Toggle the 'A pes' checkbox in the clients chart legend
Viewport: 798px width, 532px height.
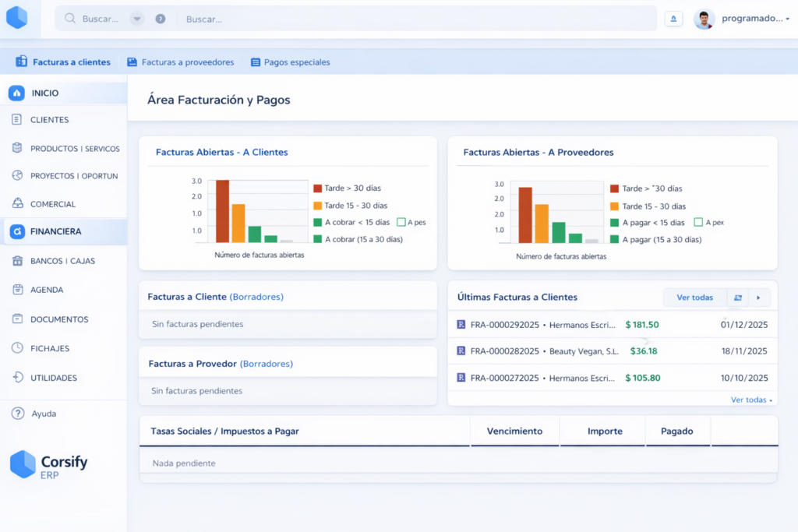(x=401, y=222)
